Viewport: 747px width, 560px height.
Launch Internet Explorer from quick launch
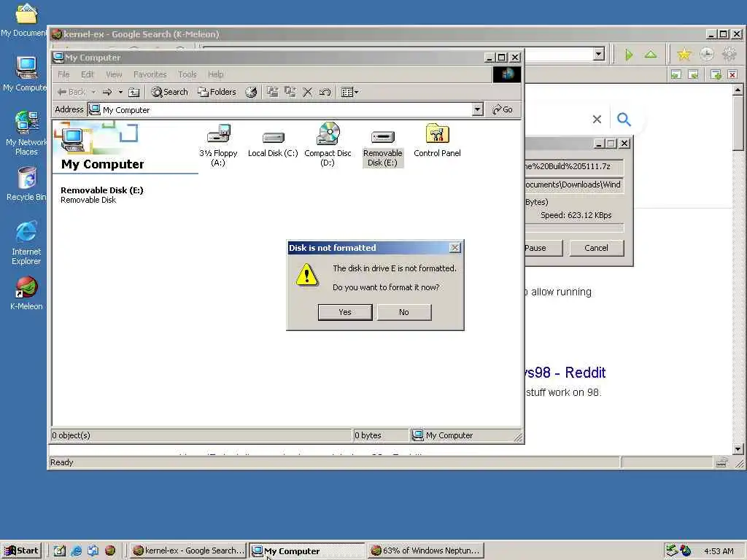coord(76,551)
